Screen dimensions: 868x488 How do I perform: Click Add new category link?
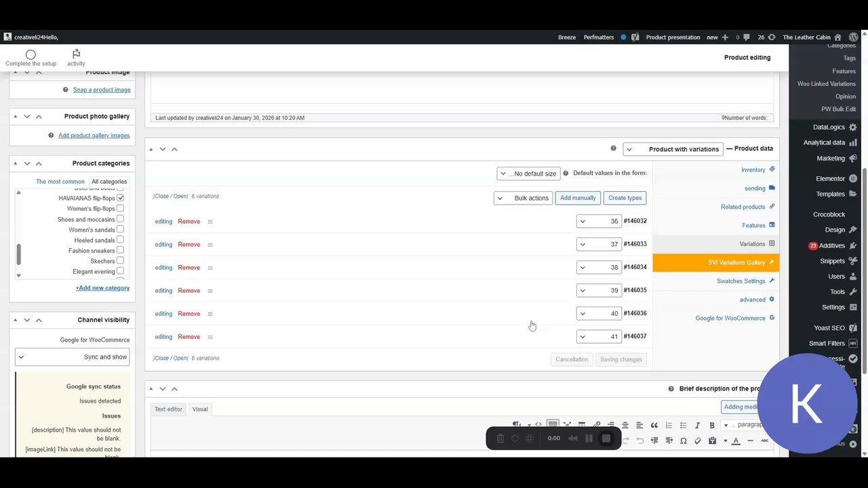click(x=102, y=288)
